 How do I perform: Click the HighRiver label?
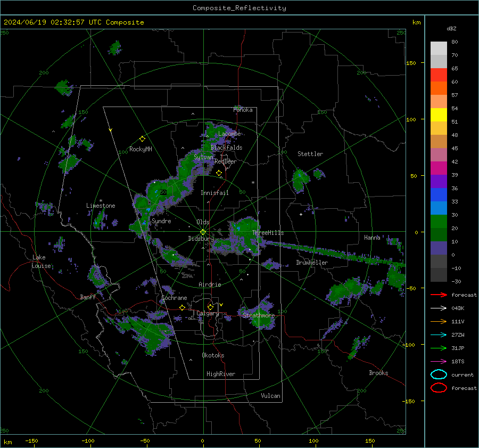coord(220,374)
